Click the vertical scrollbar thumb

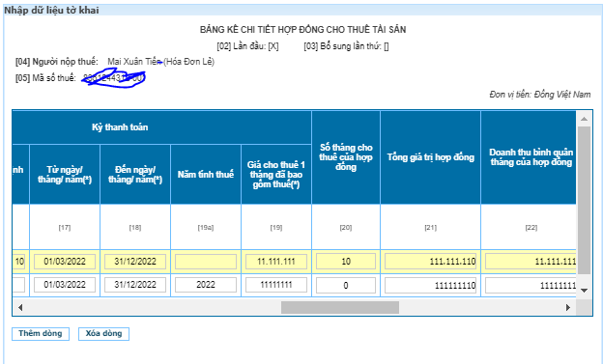click(x=584, y=200)
